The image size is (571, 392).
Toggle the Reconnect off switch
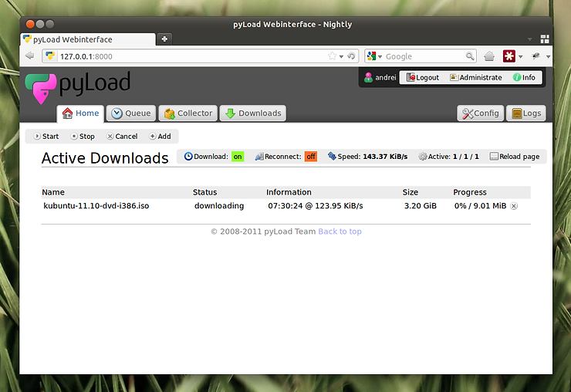click(311, 157)
